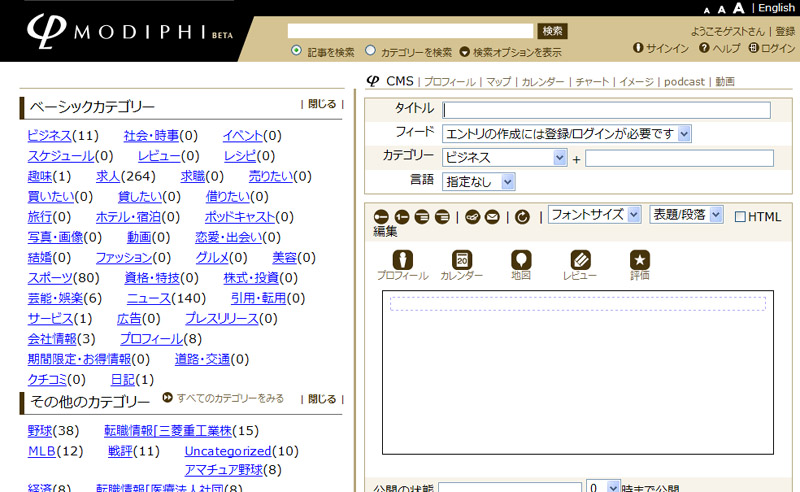The height and width of the screenshot is (492, 800).
Task: Open ヘルプ via question mark icon
Action: pyautogui.click(x=704, y=47)
